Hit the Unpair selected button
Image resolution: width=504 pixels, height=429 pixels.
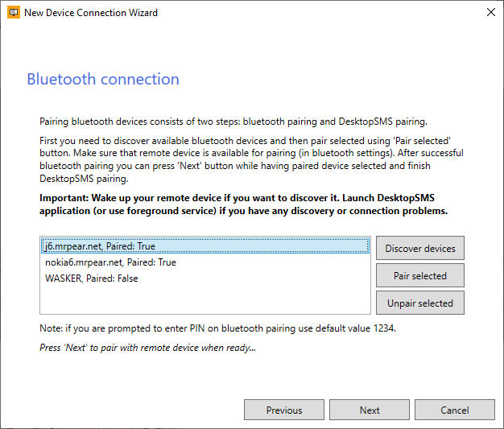419,303
